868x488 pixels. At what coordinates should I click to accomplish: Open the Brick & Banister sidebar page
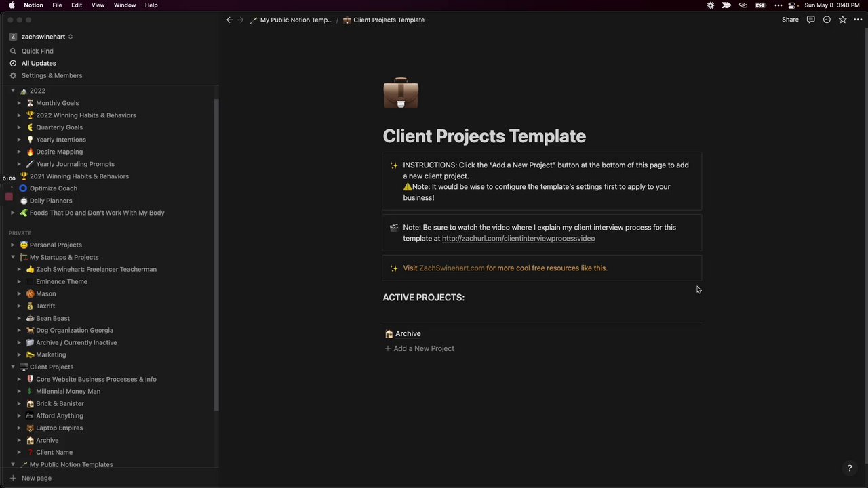[x=60, y=403]
